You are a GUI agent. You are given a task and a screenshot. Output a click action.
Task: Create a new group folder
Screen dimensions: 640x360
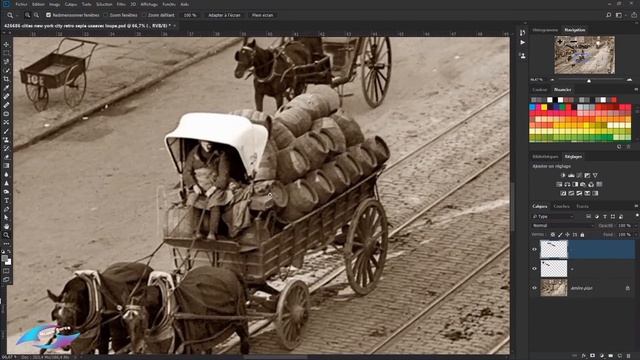[611, 356]
